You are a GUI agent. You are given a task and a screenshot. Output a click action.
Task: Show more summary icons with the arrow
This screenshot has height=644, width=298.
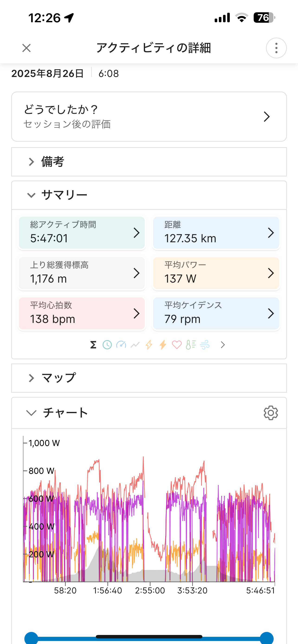(x=223, y=345)
